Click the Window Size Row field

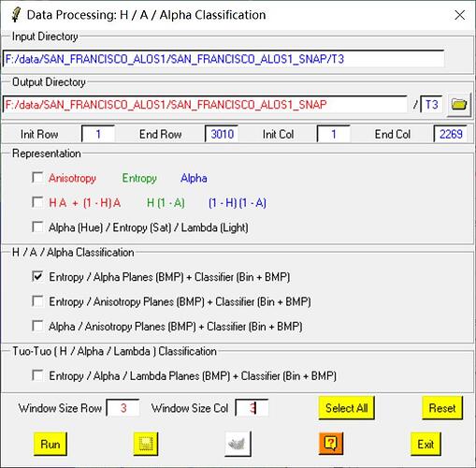tap(123, 408)
